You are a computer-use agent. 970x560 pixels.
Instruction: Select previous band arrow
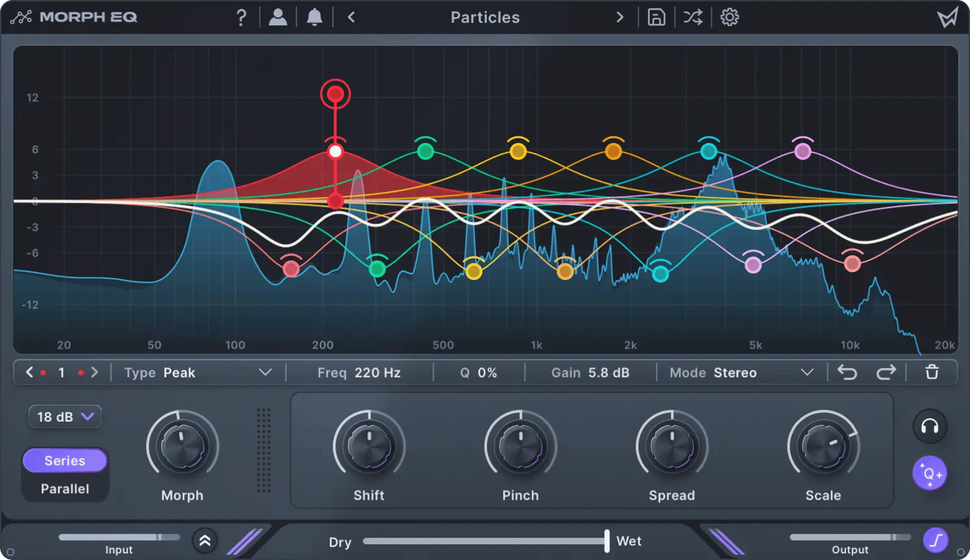coord(30,372)
